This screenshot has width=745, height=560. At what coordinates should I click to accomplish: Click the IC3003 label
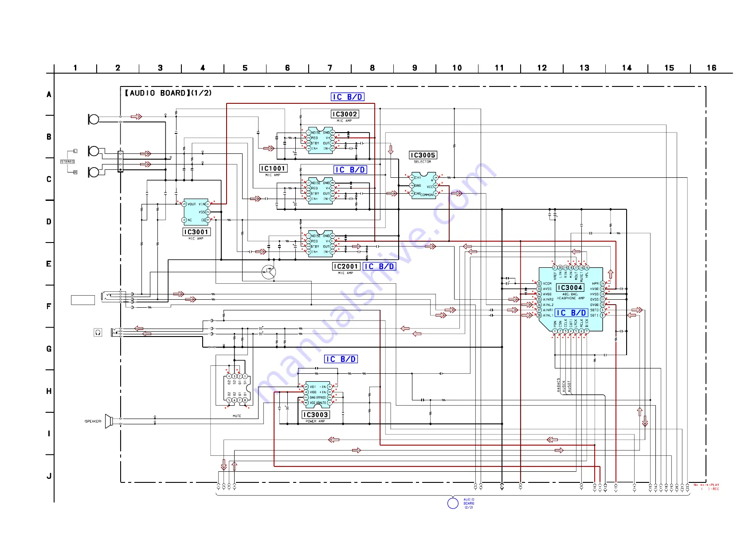pyautogui.click(x=316, y=415)
